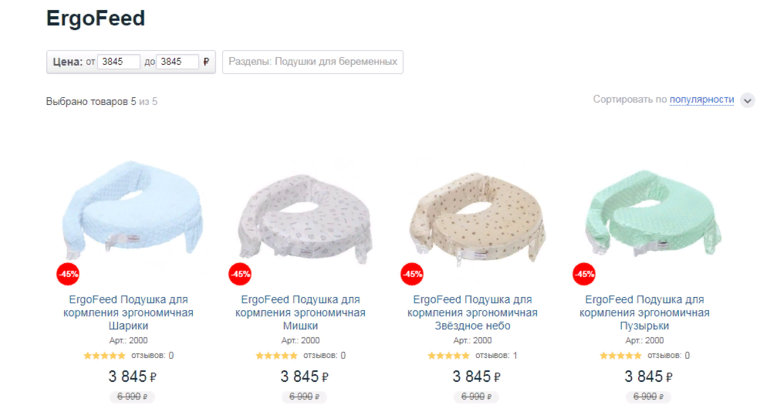Click the green Пузырьки pillow image
The image size is (770, 412).
(652, 213)
